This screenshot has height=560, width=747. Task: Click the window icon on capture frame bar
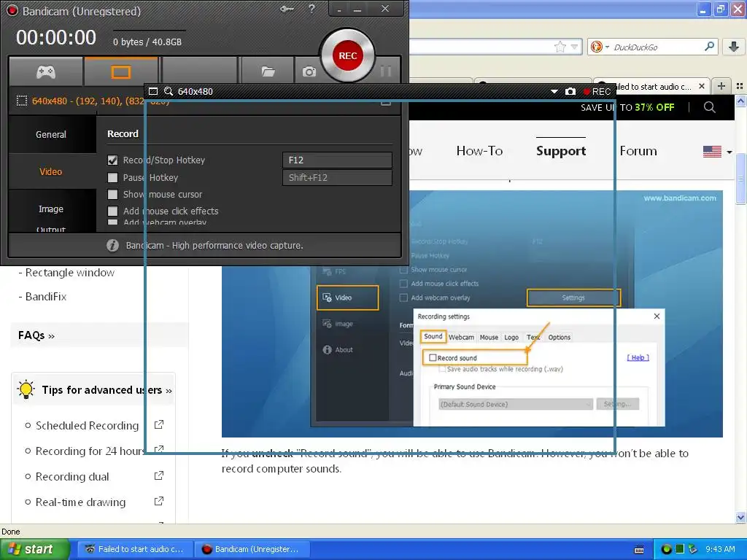(153, 91)
